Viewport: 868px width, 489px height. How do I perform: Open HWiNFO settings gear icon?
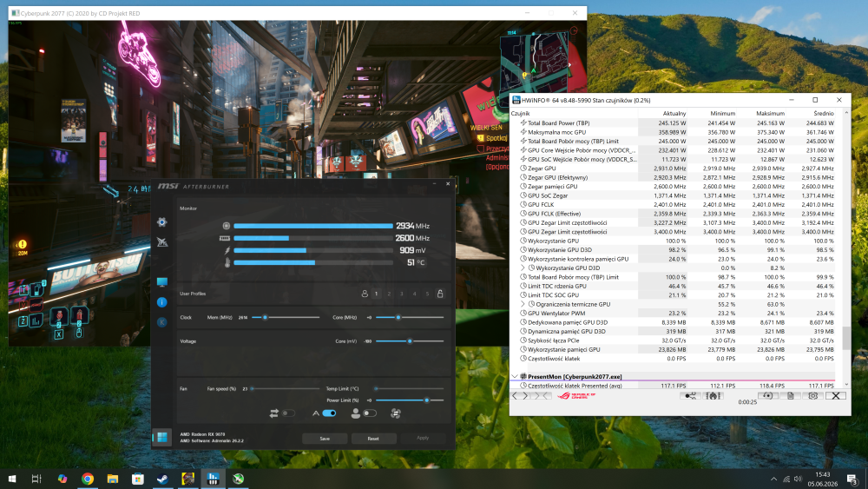[812, 395]
